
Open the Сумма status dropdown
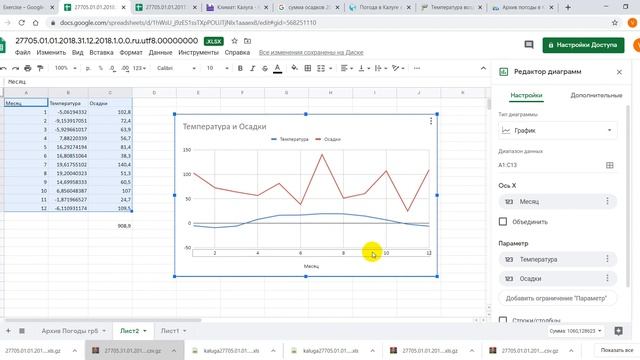click(x=575, y=331)
